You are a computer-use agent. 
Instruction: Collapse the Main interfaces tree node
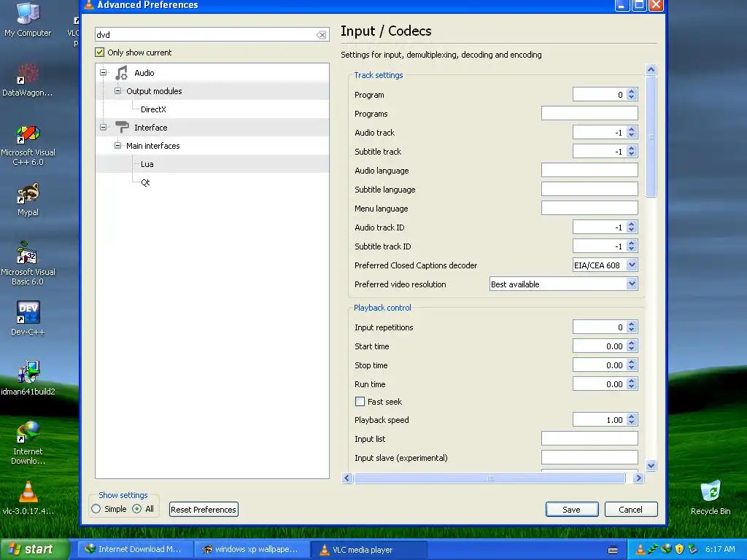[x=117, y=146]
